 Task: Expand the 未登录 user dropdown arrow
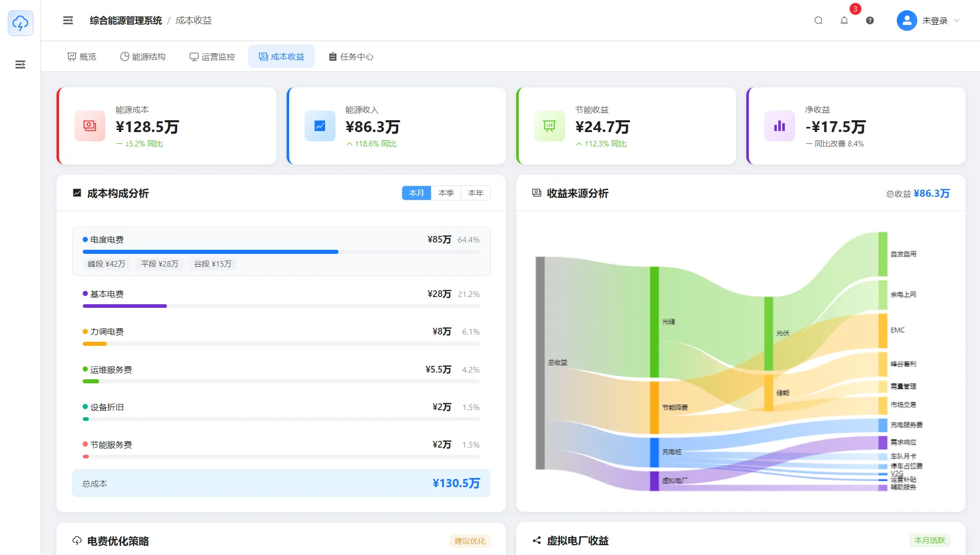pos(957,21)
